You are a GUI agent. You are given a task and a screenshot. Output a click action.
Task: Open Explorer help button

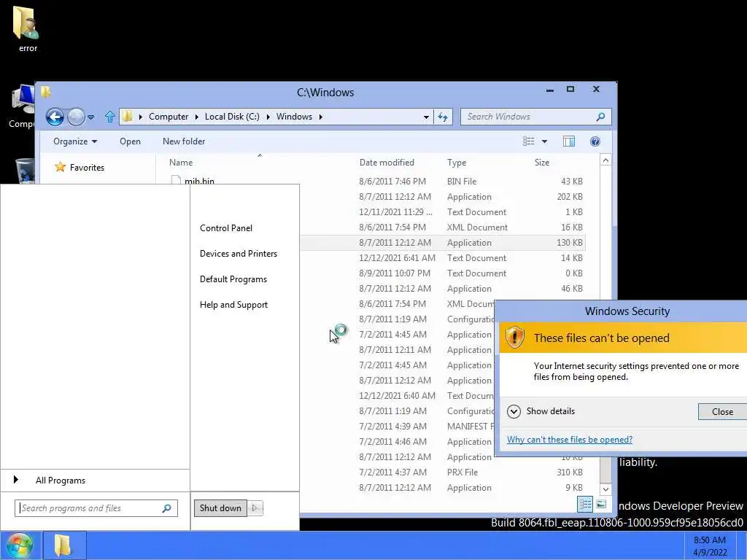pos(595,141)
